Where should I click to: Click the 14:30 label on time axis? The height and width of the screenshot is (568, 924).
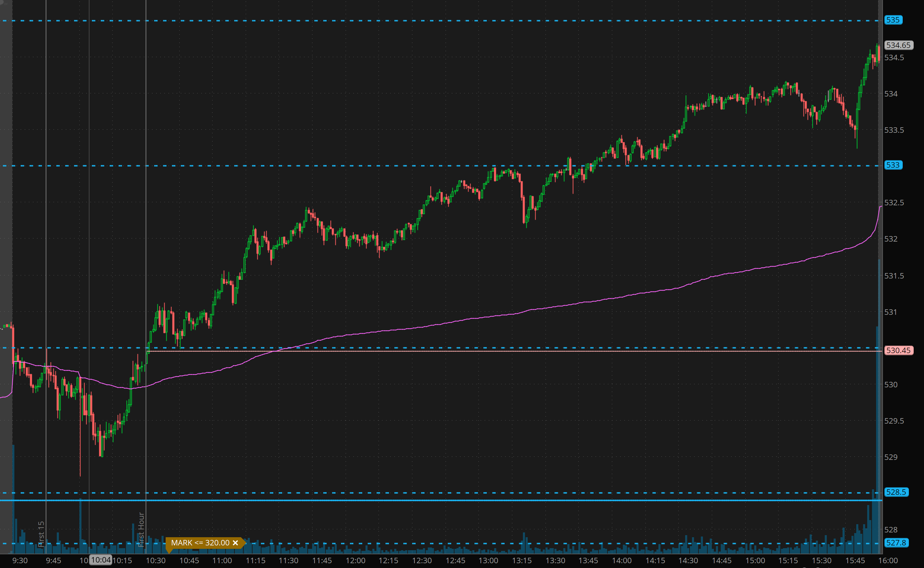(688, 560)
